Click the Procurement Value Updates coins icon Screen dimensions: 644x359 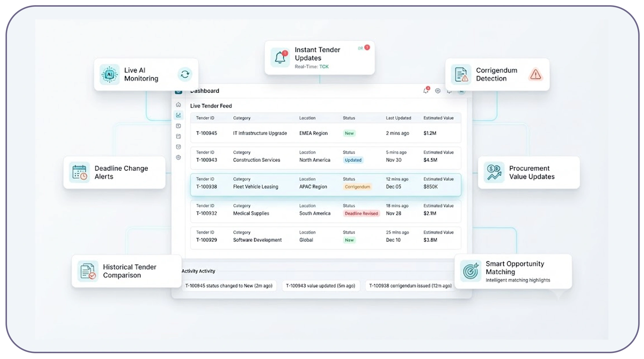coord(494,172)
